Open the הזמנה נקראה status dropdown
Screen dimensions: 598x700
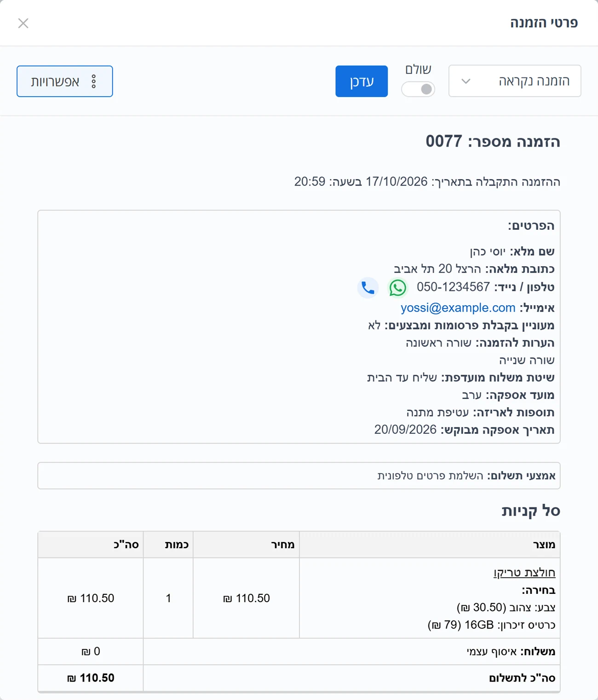click(515, 81)
